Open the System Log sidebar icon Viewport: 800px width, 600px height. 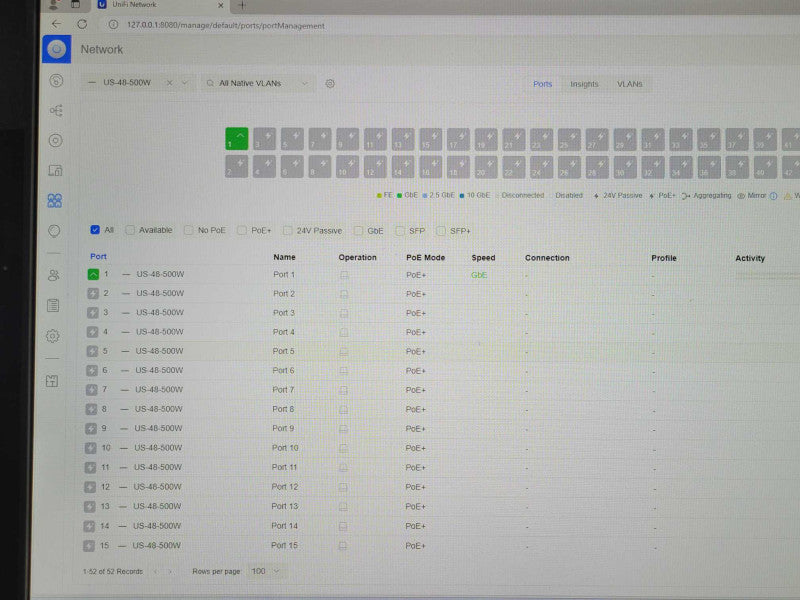pyautogui.click(x=53, y=306)
